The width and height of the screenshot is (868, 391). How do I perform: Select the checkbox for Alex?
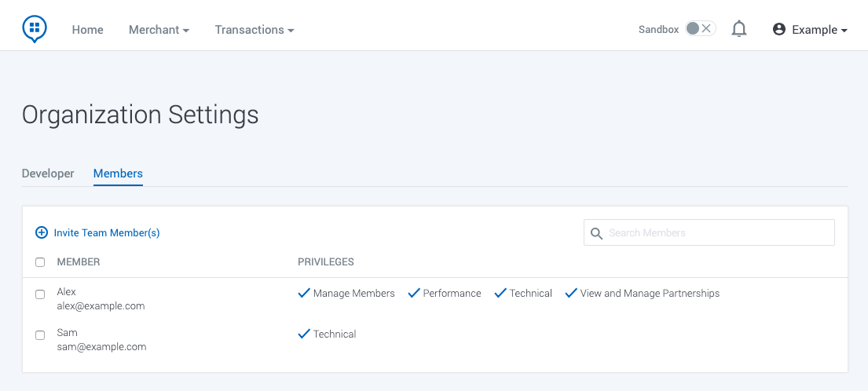coord(40,294)
